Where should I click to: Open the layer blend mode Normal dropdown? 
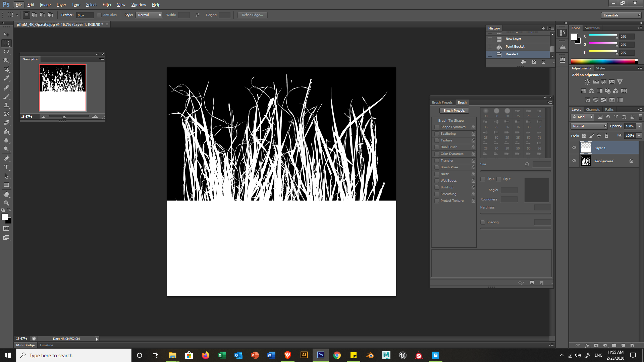point(589,126)
